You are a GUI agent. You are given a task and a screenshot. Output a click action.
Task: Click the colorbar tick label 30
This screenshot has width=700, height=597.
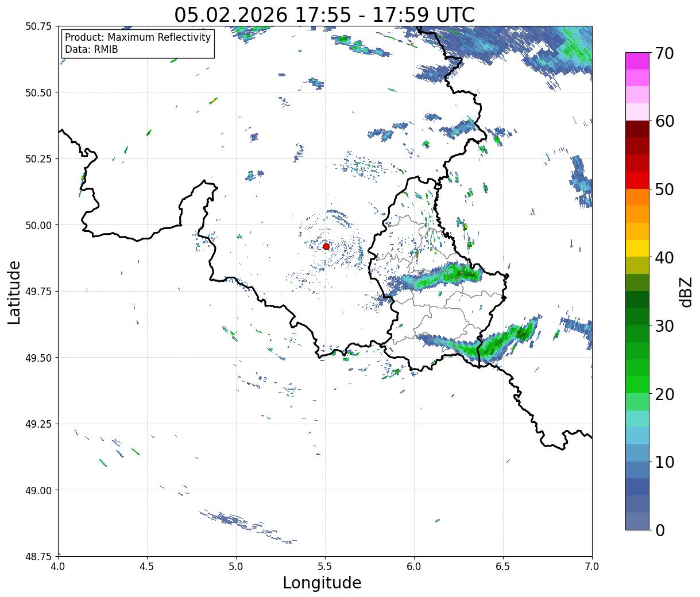point(664,325)
